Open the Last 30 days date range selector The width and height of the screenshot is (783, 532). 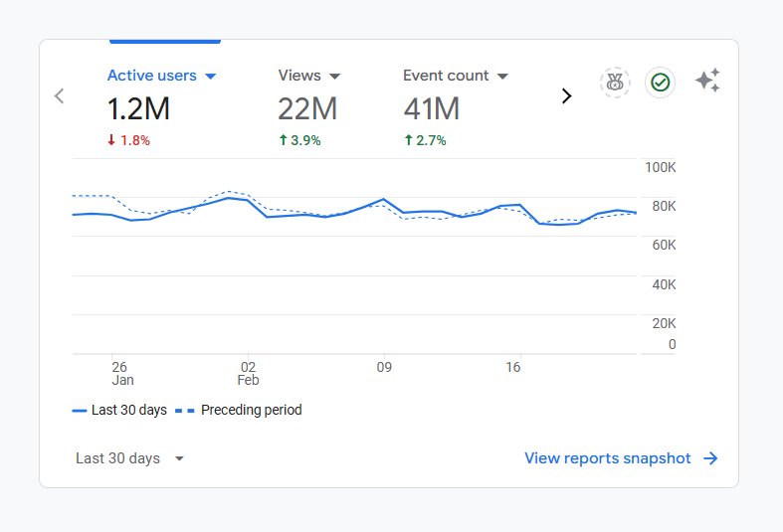(x=130, y=458)
